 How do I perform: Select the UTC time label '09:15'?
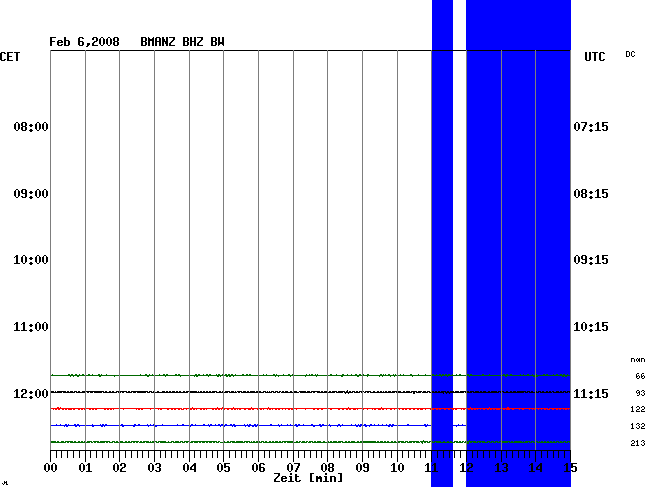pos(591,260)
